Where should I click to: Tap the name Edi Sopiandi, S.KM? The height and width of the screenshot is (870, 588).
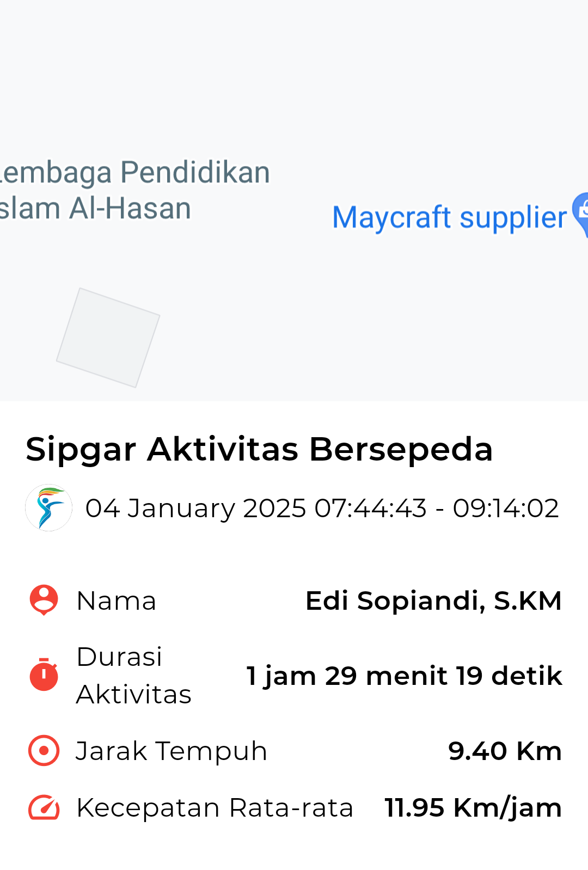coord(433,601)
